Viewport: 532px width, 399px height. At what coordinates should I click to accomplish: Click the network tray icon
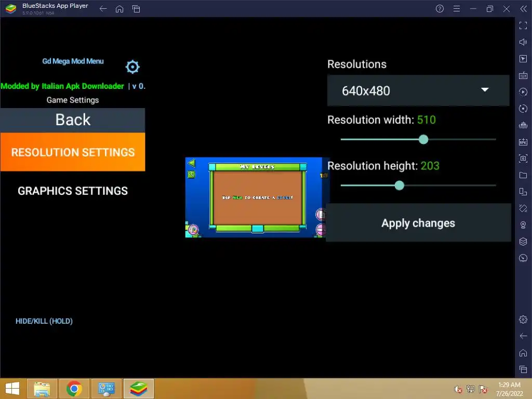471,389
